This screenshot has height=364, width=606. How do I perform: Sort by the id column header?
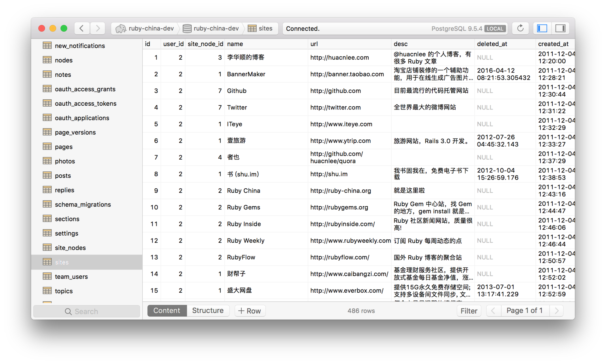[x=151, y=44]
